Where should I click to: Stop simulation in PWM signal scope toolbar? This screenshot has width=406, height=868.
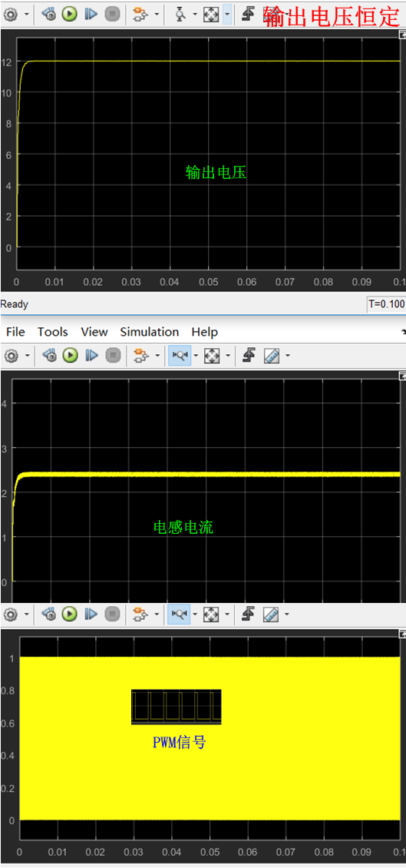click(112, 613)
